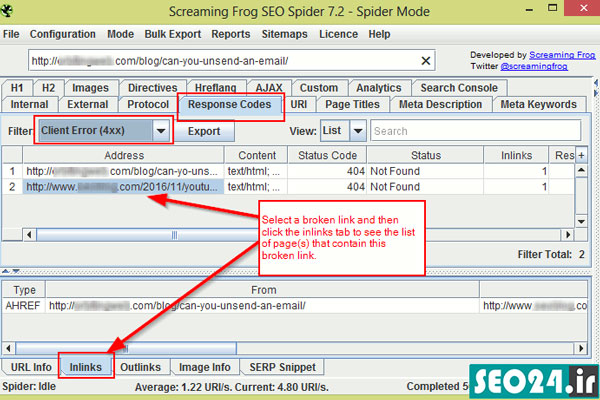
Task: Click the scroll down arrow of results table
Action: (581, 221)
